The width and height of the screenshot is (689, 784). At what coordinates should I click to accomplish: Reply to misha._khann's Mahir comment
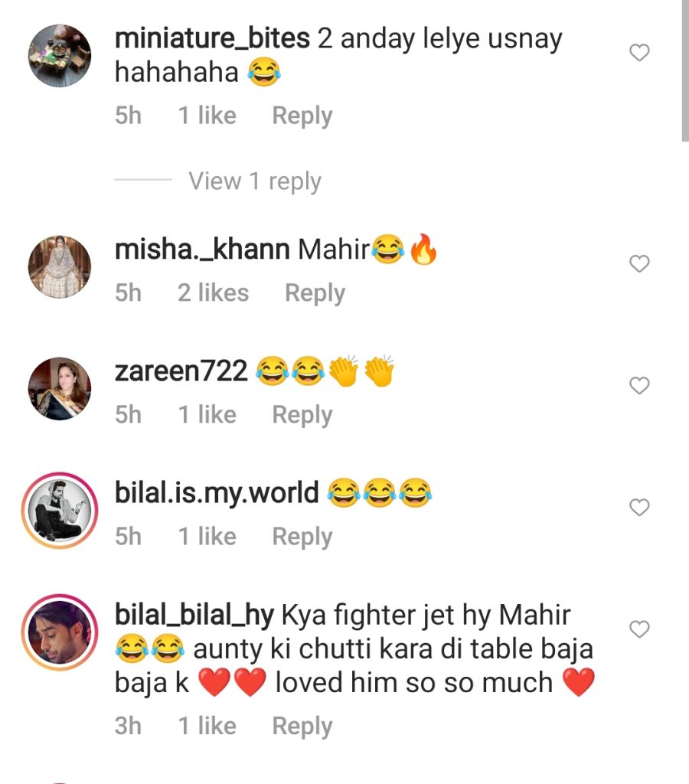315,293
